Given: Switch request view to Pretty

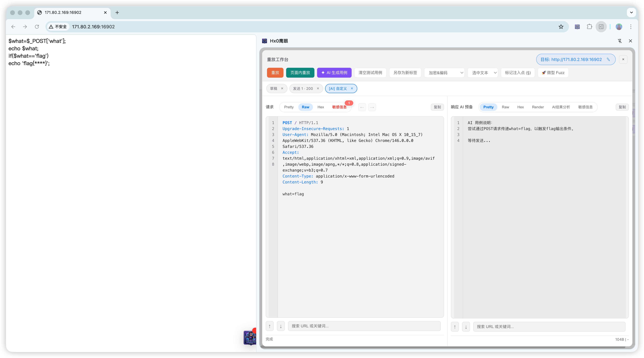Looking at the screenshot, I should tap(289, 107).
